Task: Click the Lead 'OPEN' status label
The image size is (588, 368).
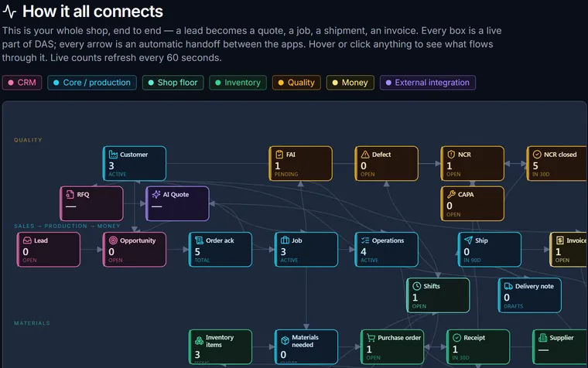Action: coord(29,260)
